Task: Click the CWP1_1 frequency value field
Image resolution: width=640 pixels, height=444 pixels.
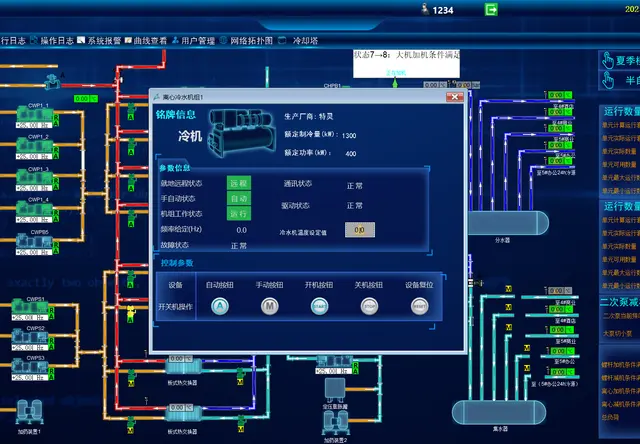Action: [34, 125]
